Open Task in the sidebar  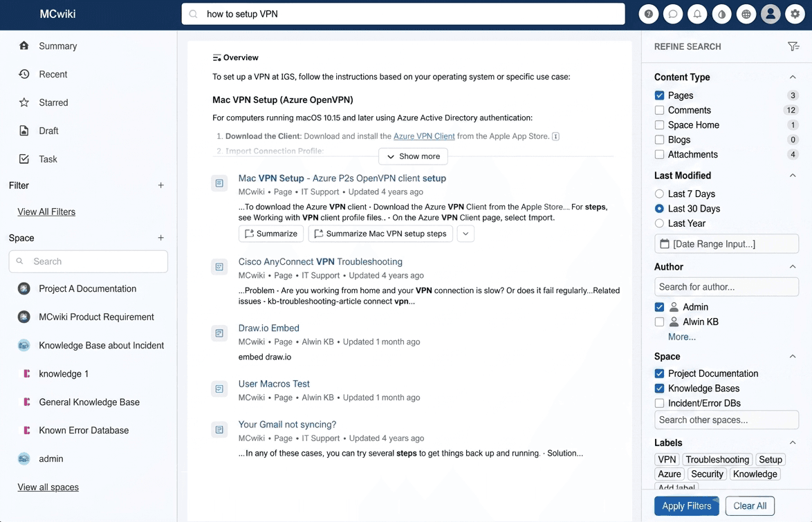pyautogui.click(x=48, y=159)
